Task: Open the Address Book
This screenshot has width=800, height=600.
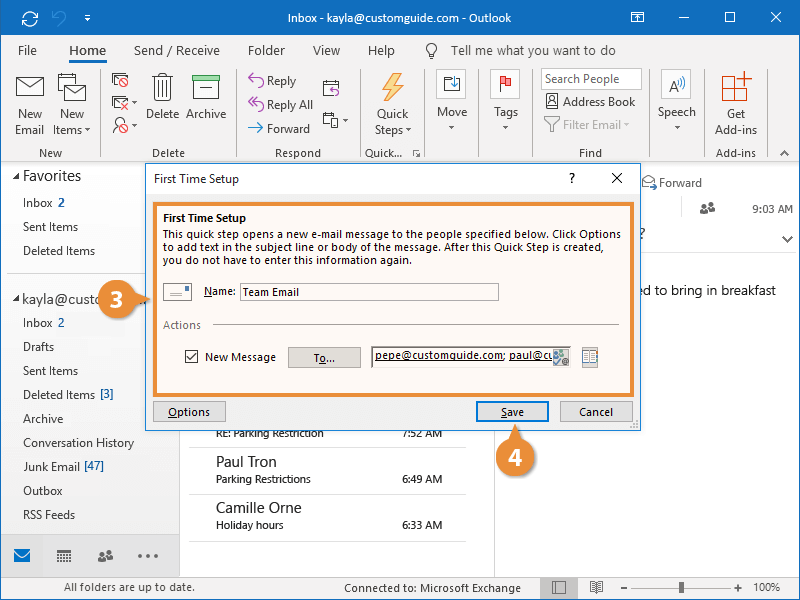Action: point(590,102)
